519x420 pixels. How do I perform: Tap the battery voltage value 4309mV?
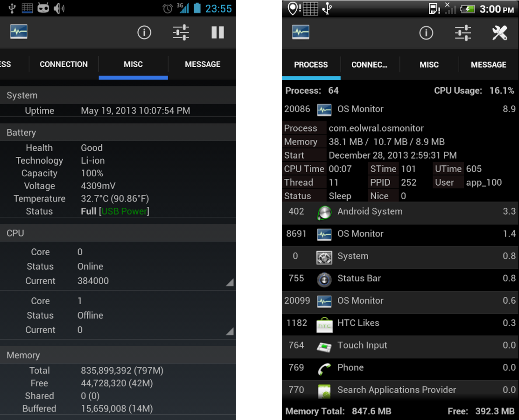(x=98, y=186)
